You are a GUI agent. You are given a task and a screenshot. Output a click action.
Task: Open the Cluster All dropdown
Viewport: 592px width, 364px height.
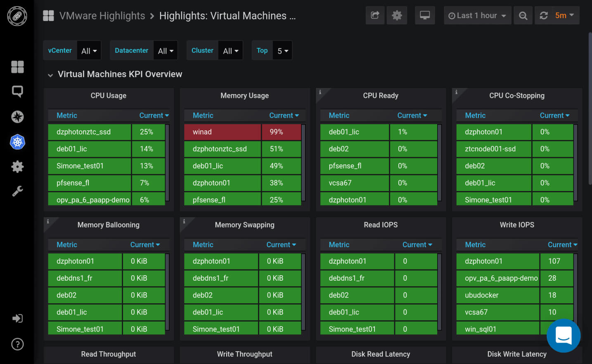point(230,50)
